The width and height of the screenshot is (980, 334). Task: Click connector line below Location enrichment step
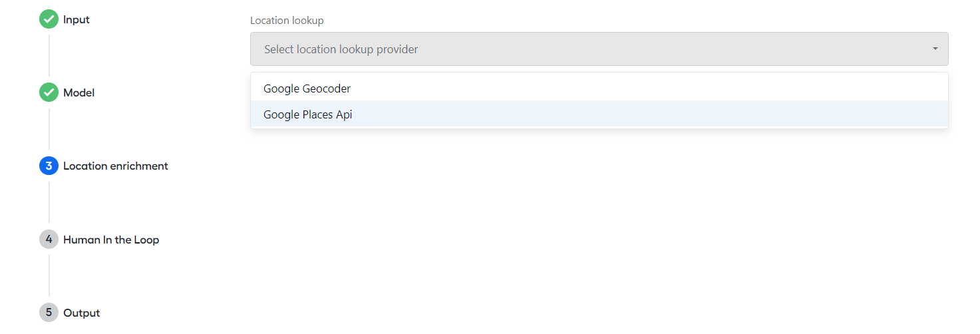pos(49,202)
